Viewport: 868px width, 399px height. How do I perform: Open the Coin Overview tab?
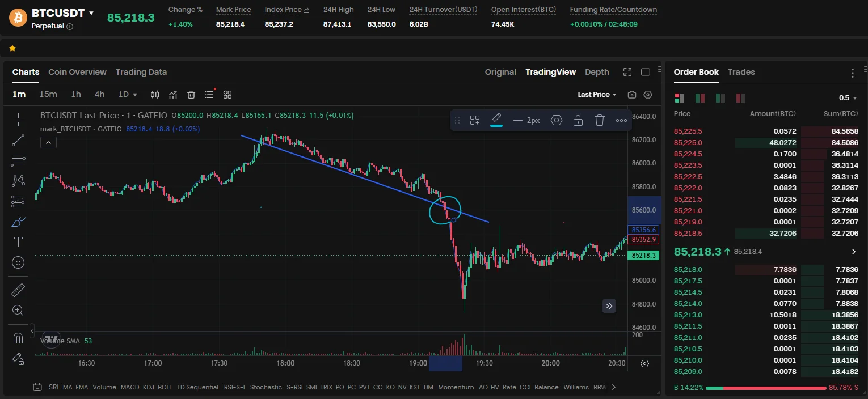click(x=77, y=72)
